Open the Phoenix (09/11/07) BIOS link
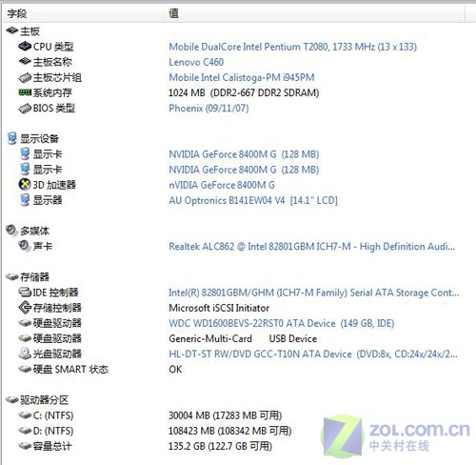 208,109
